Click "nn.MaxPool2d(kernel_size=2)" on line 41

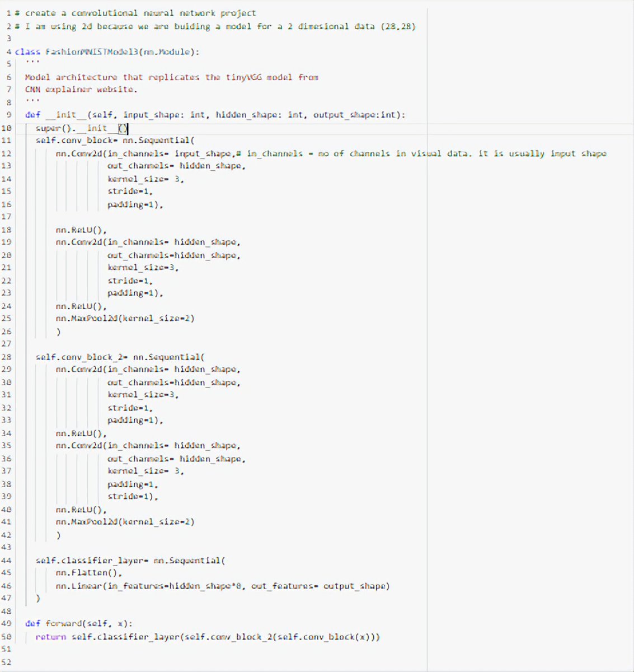125,522
